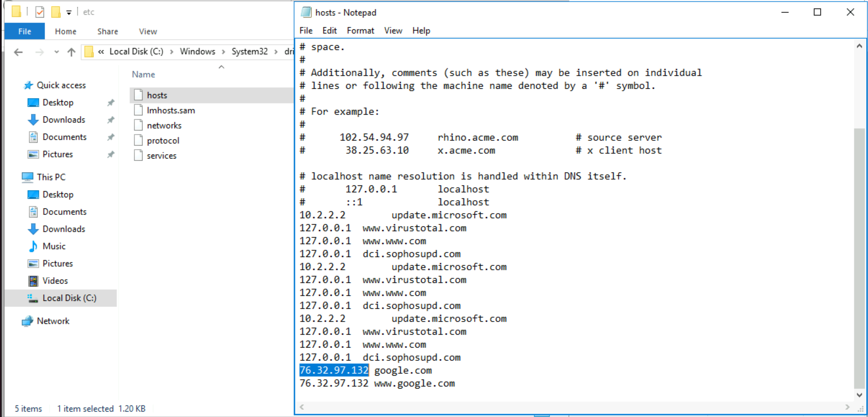Open the Notepad Edit menu
The height and width of the screenshot is (417, 868).
pyautogui.click(x=329, y=31)
